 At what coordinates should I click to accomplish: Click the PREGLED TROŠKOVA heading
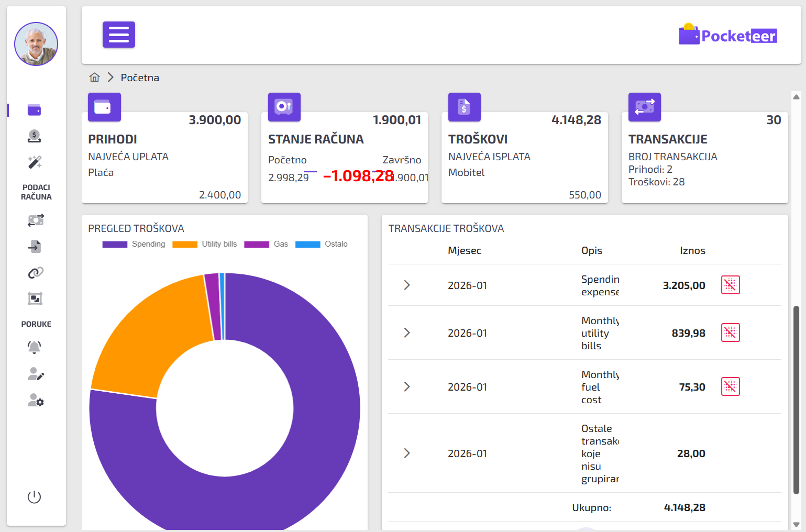[136, 228]
